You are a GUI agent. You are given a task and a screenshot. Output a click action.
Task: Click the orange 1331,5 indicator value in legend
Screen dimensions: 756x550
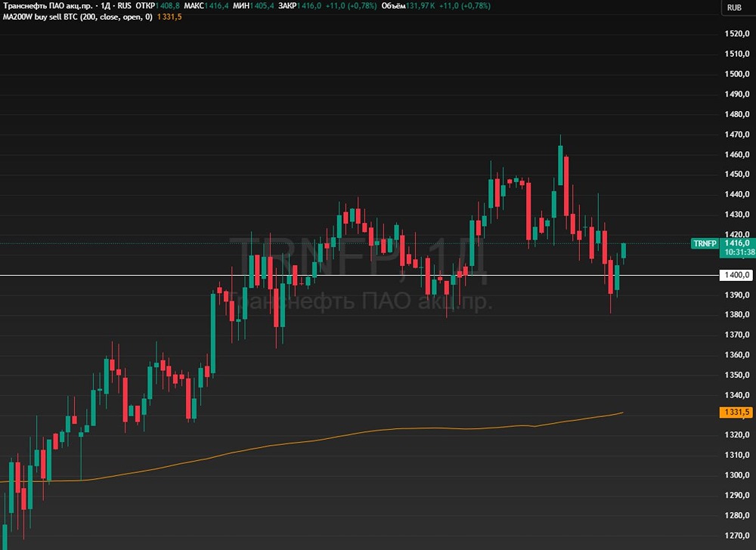[169, 17]
